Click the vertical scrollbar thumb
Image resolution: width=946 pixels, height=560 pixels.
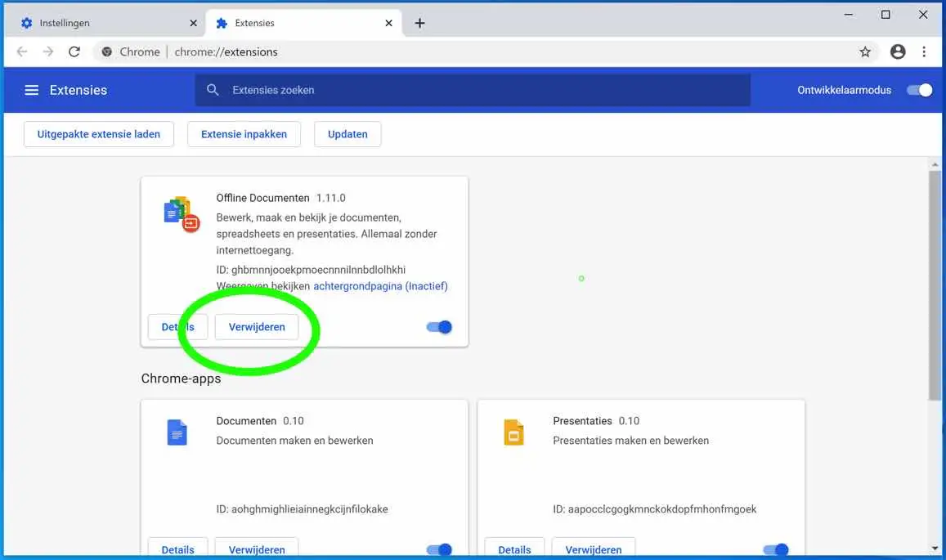click(935, 284)
